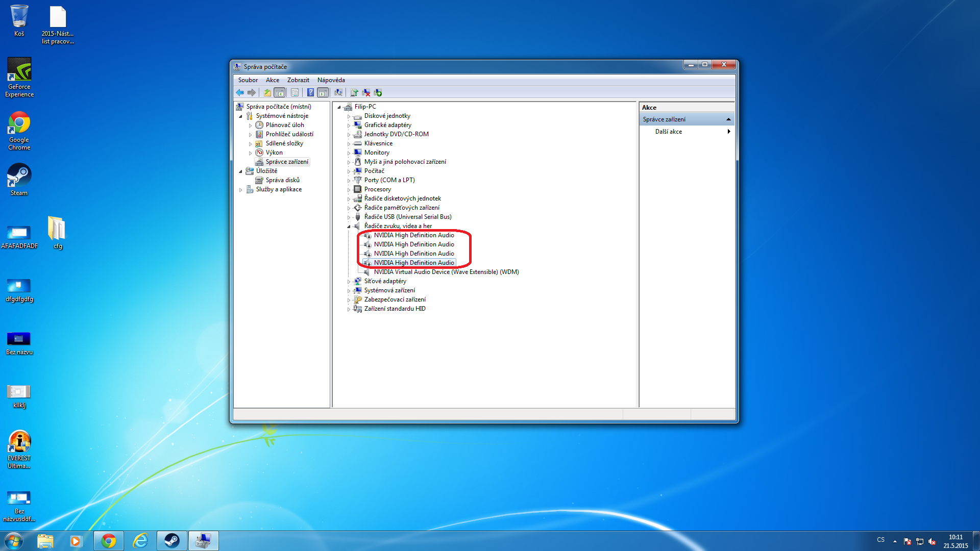Select Správa disků in left tree
This screenshot has height=551, width=980.
pos(282,180)
